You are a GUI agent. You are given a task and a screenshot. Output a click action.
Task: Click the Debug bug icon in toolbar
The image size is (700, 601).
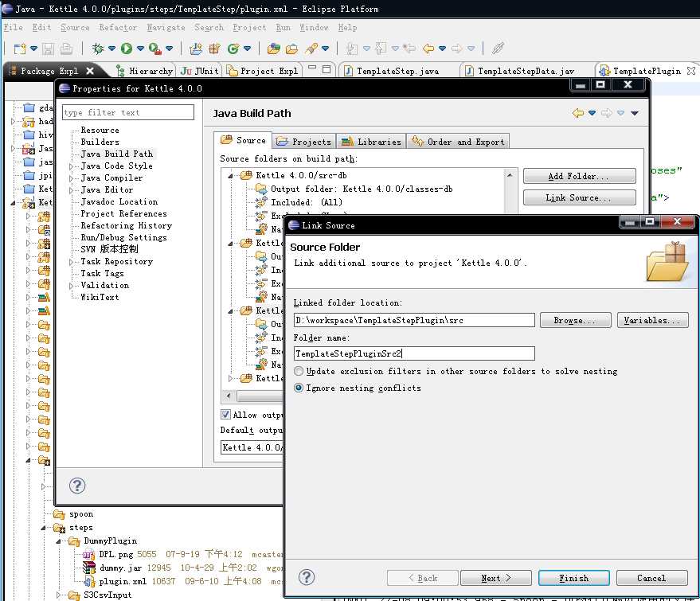click(x=97, y=49)
